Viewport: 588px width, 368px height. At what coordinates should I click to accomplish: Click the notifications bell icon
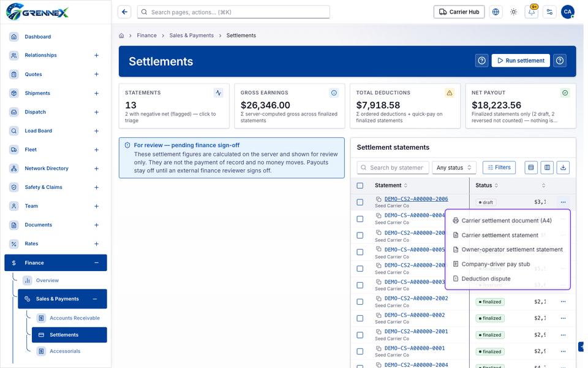click(x=532, y=12)
